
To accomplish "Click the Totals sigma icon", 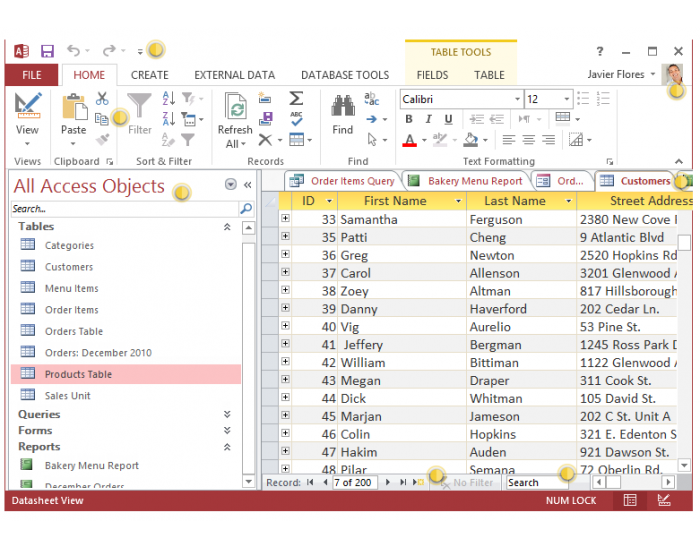I will coord(296,98).
